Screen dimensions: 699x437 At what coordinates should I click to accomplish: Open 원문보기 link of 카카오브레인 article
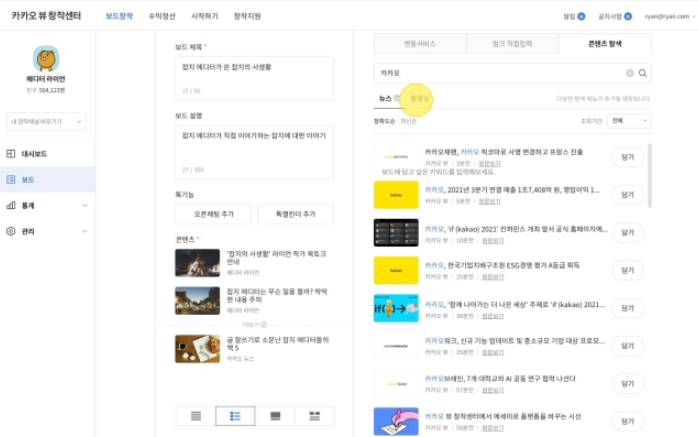click(x=493, y=390)
